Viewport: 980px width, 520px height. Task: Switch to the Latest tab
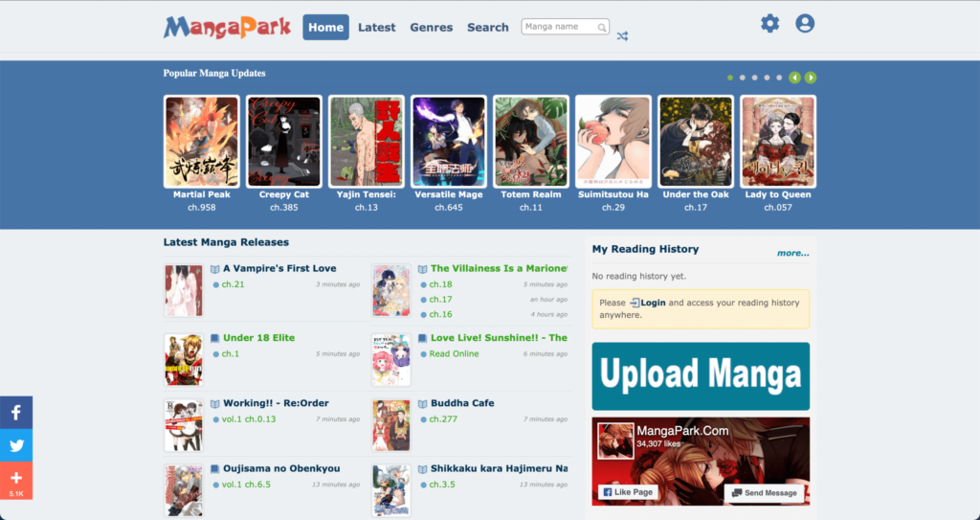[x=376, y=28]
